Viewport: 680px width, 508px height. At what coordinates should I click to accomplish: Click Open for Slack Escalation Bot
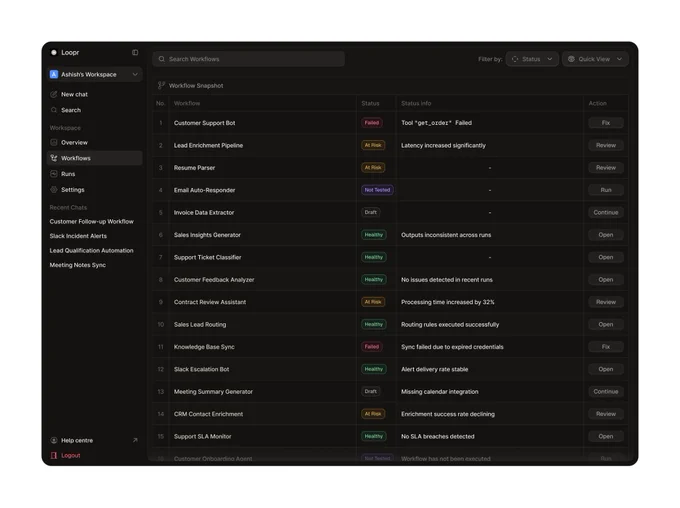(x=606, y=369)
